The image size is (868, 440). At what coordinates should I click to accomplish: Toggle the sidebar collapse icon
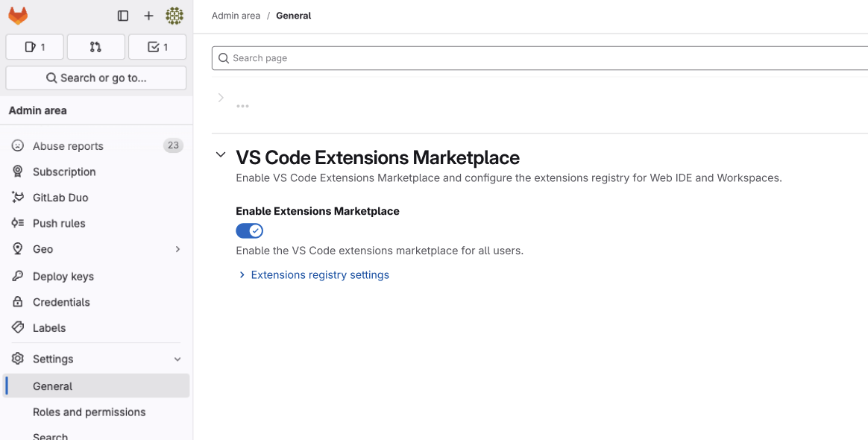(123, 16)
